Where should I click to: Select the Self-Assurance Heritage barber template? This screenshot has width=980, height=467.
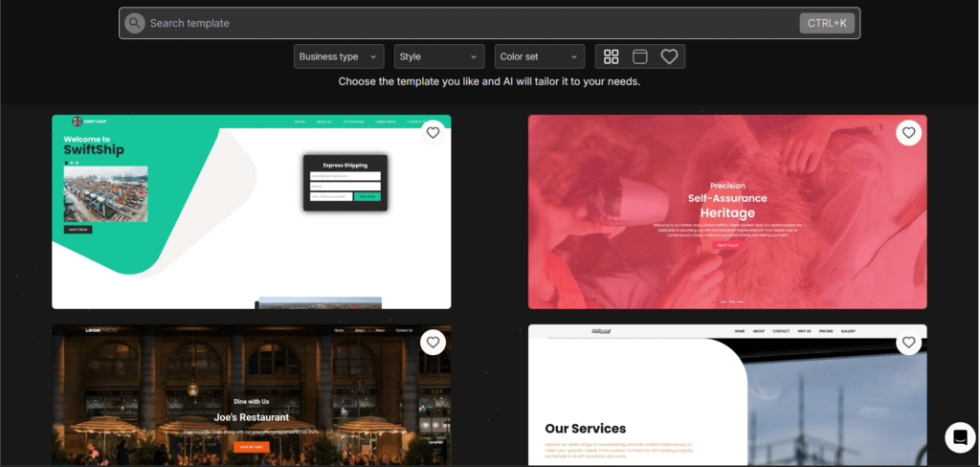coord(727,211)
